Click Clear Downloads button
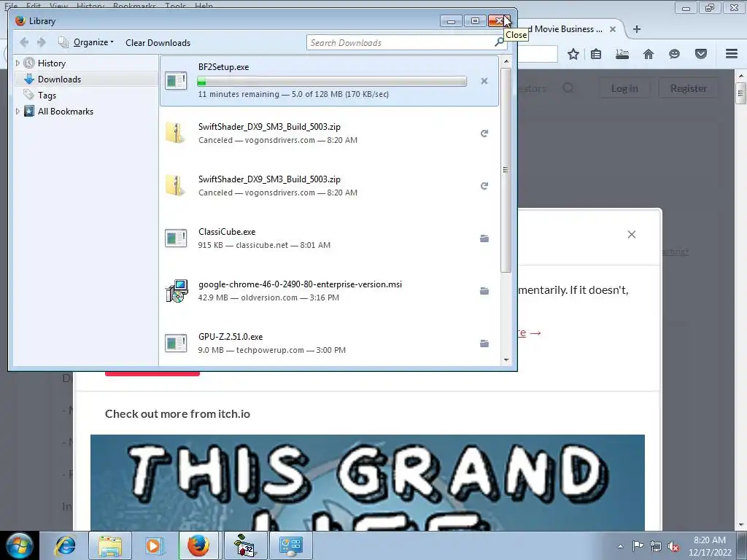 click(158, 42)
